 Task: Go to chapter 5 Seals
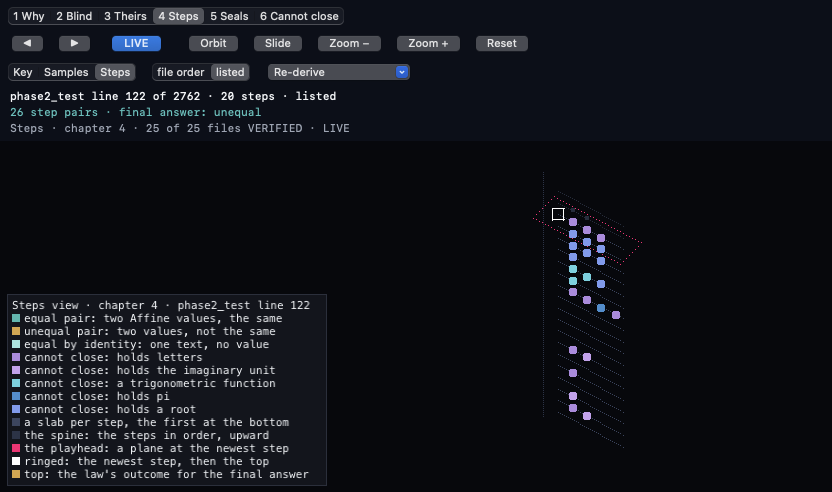click(x=229, y=16)
